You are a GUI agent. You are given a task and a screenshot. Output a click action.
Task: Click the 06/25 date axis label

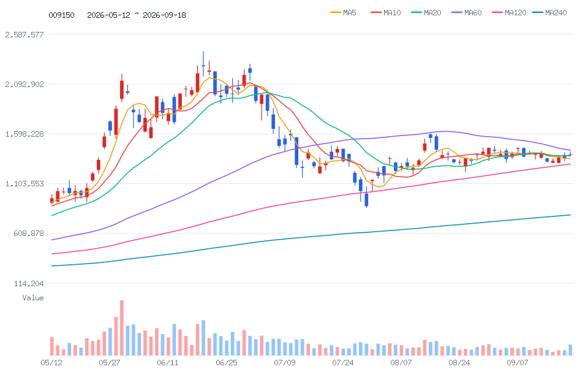coord(227,363)
